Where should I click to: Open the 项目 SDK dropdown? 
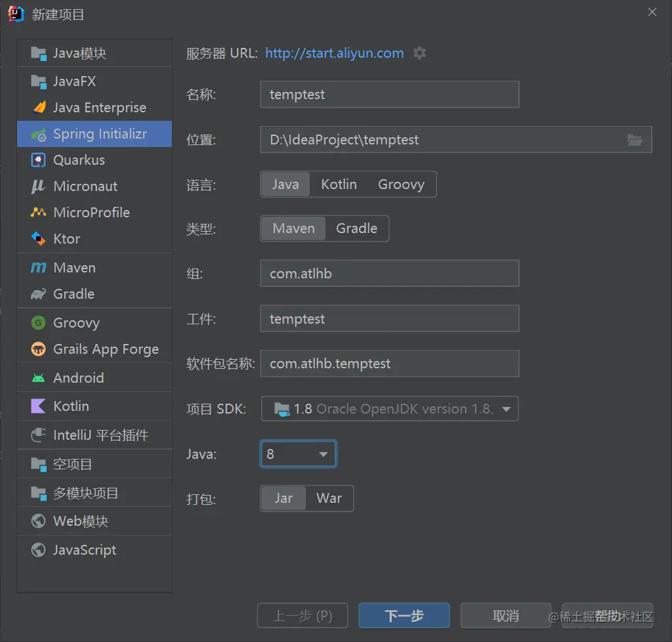point(390,409)
